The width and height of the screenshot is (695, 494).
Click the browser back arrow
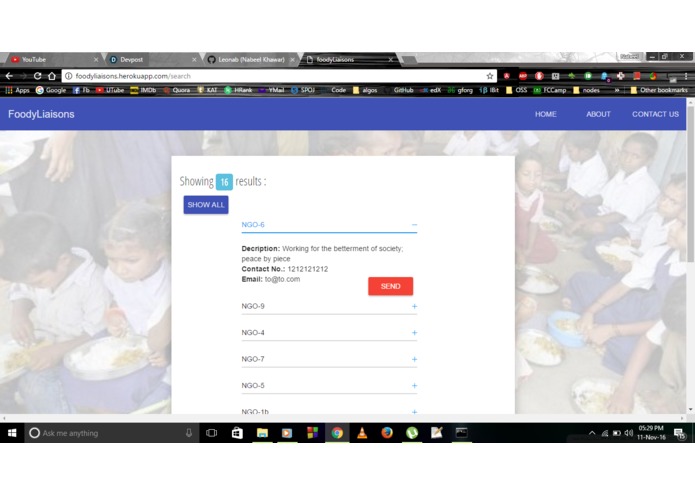point(9,76)
